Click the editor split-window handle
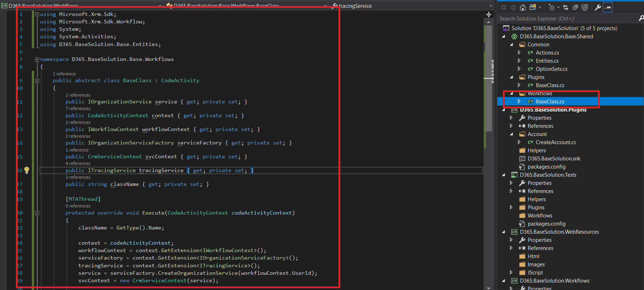 489,15
